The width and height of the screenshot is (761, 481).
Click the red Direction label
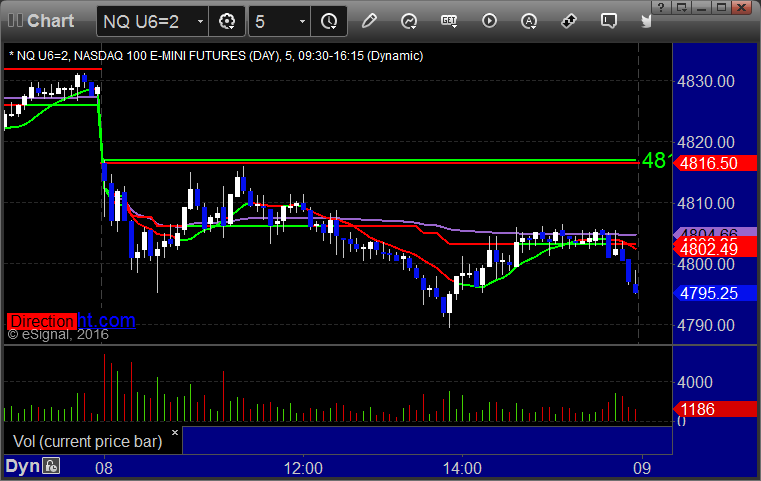click(x=42, y=321)
